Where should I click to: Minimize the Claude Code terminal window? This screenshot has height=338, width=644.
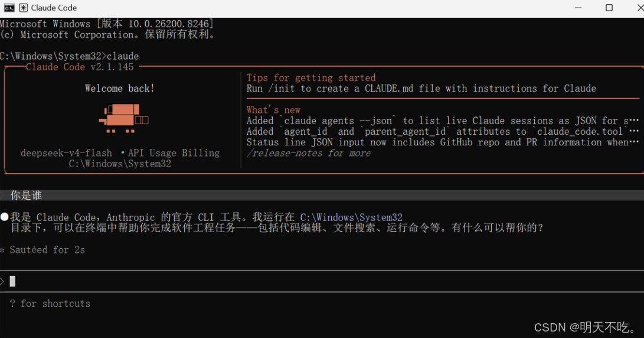click(578, 8)
